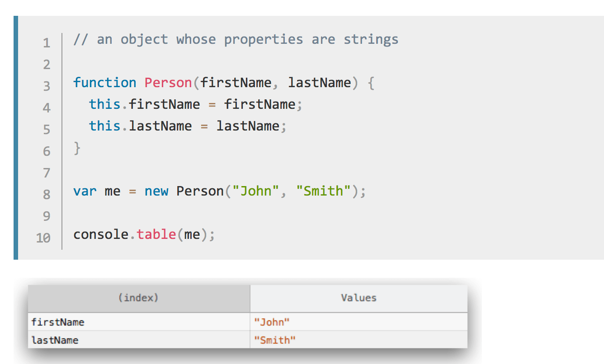The width and height of the screenshot is (604, 364).
Task: Click the blue accent bar beside the code
Action: click(x=17, y=135)
